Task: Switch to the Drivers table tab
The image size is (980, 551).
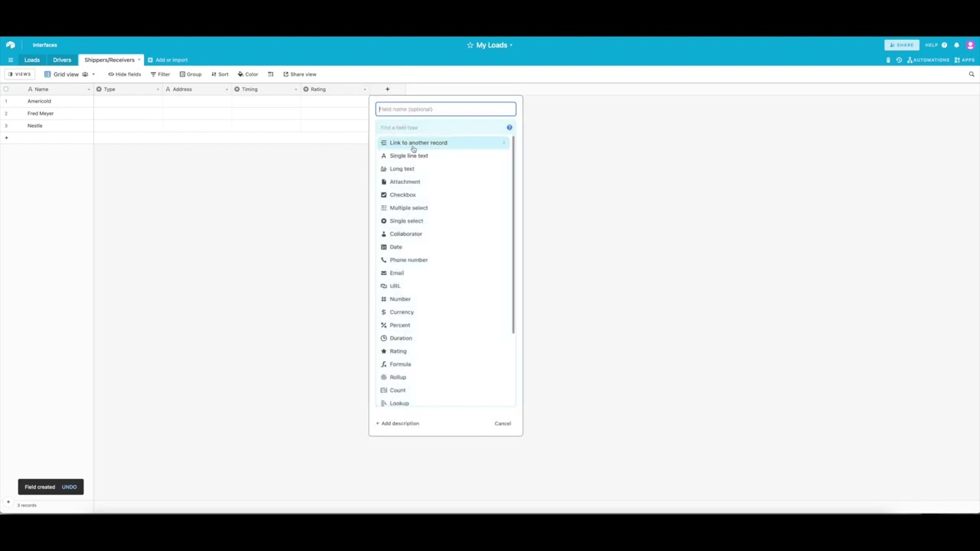Action: pyautogui.click(x=62, y=60)
